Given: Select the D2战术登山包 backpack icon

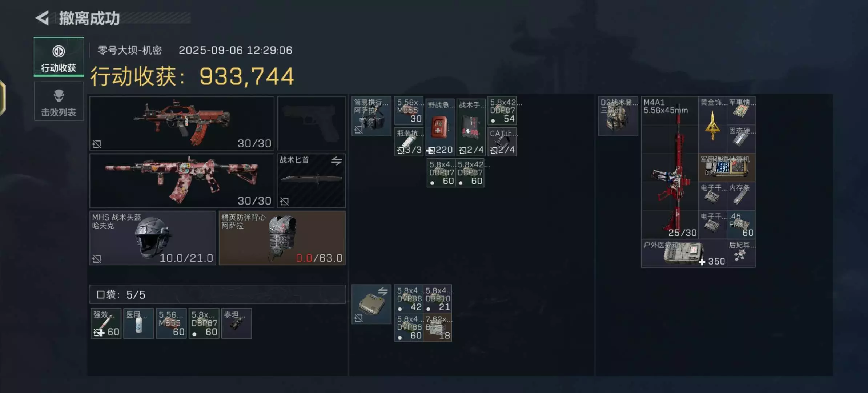Looking at the screenshot, I should (618, 116).
